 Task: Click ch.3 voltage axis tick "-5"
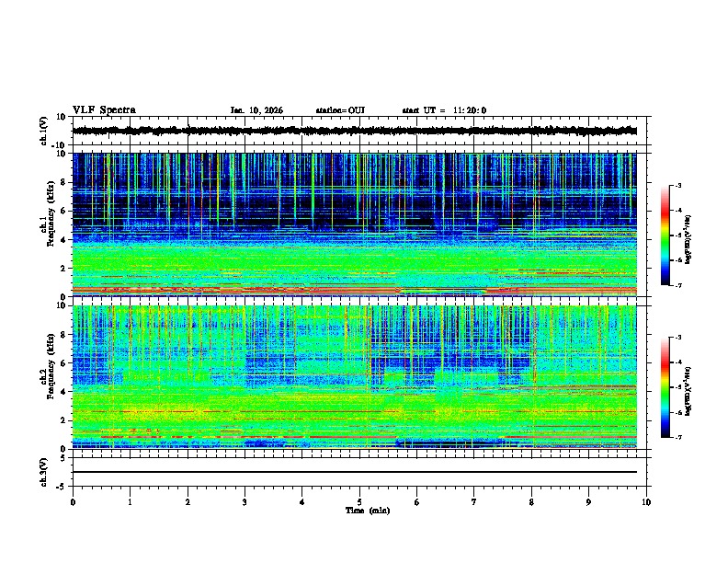tap(62, 487)
